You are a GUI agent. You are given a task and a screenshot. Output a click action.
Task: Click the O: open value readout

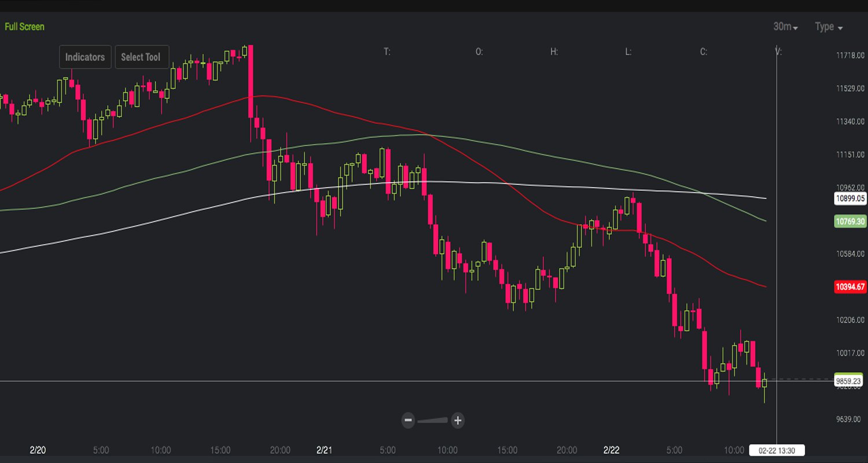point(479,52)
